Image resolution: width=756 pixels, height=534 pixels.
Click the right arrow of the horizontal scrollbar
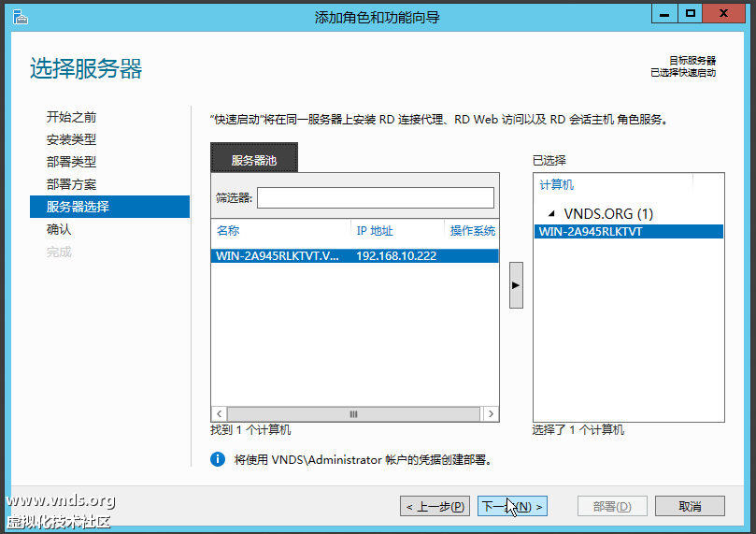click(491, 414)
